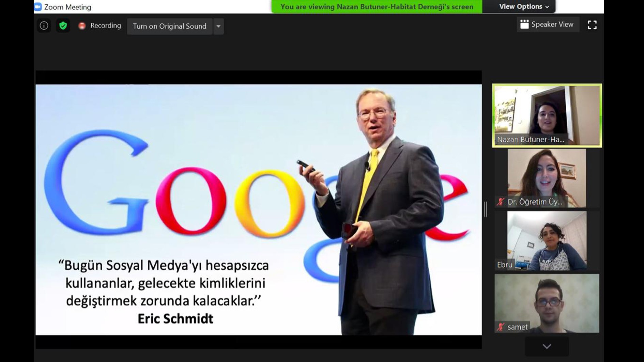The image size is (644, 362).
Task: Click the muted microphone icon beside samet
Action: (x=501, y=327)
